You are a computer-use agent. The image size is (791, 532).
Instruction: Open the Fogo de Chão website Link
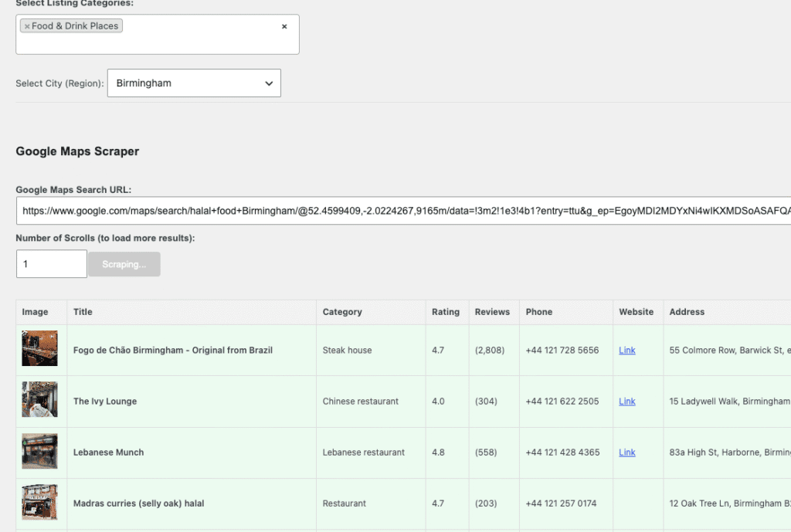627,350
